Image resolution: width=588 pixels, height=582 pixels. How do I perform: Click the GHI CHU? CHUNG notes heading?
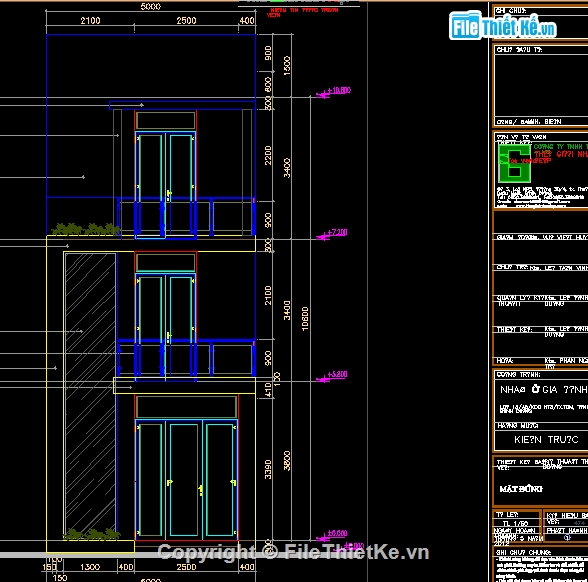(524, 552)
